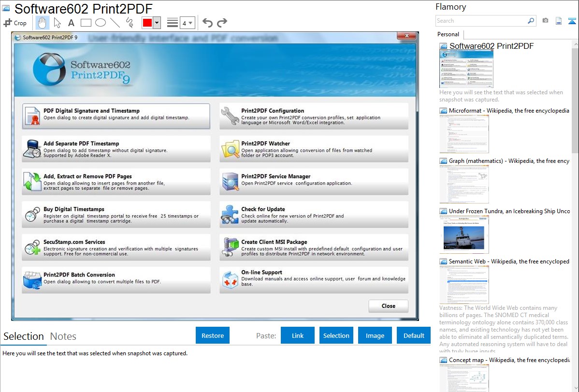Click Close button in Print2PDF dialog

click(389, 306)
